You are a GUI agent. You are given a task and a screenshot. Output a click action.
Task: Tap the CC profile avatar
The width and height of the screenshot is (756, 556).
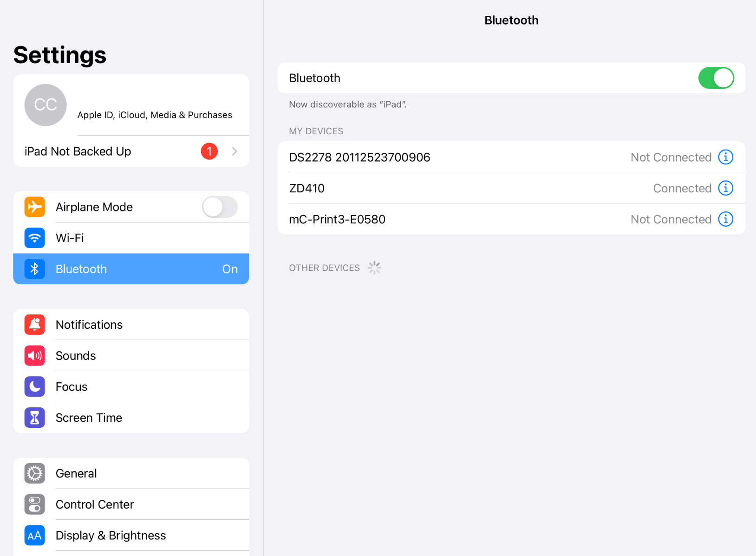46,105
